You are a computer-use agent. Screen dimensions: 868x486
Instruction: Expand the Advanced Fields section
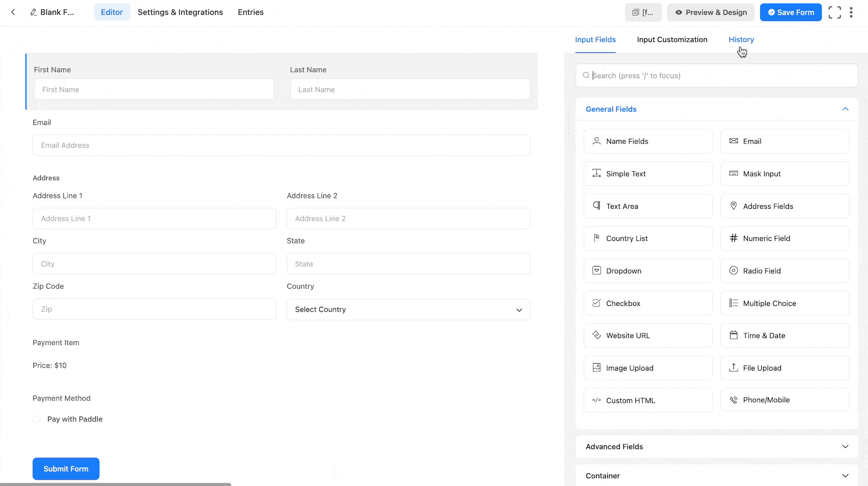716,447
